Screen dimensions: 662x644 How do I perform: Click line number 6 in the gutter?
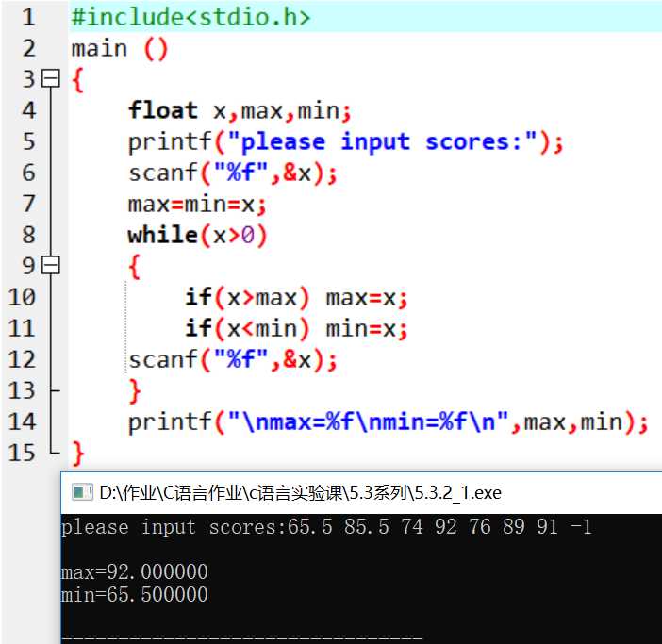(28, 173)
